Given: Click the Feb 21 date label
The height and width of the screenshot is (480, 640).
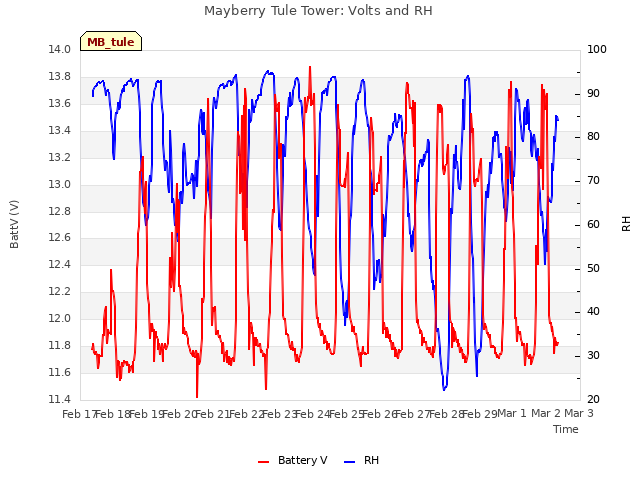Looking at the screenshot, I should [213, 414].
